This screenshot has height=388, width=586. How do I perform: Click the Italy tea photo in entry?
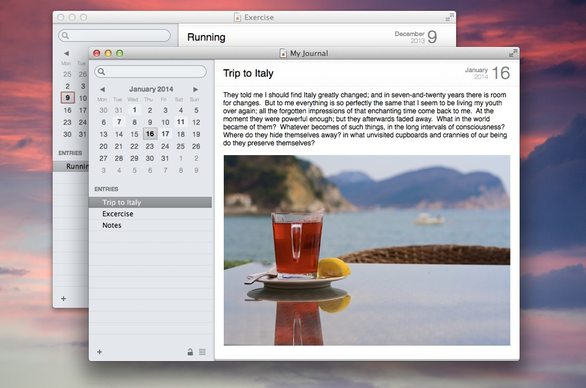[367, 250]
